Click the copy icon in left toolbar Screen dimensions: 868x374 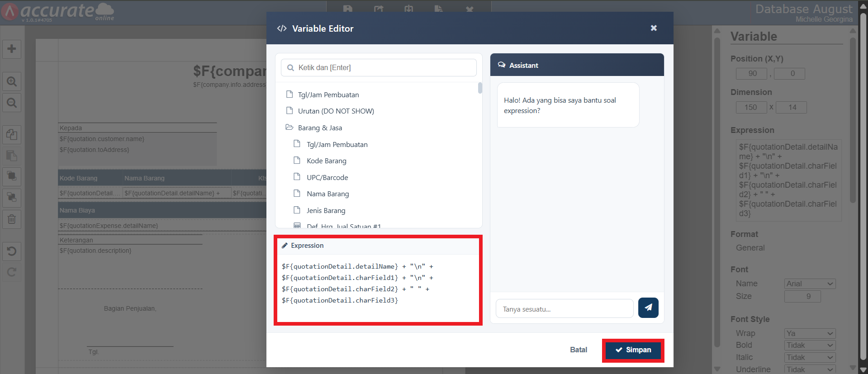[x=12, y=135]
